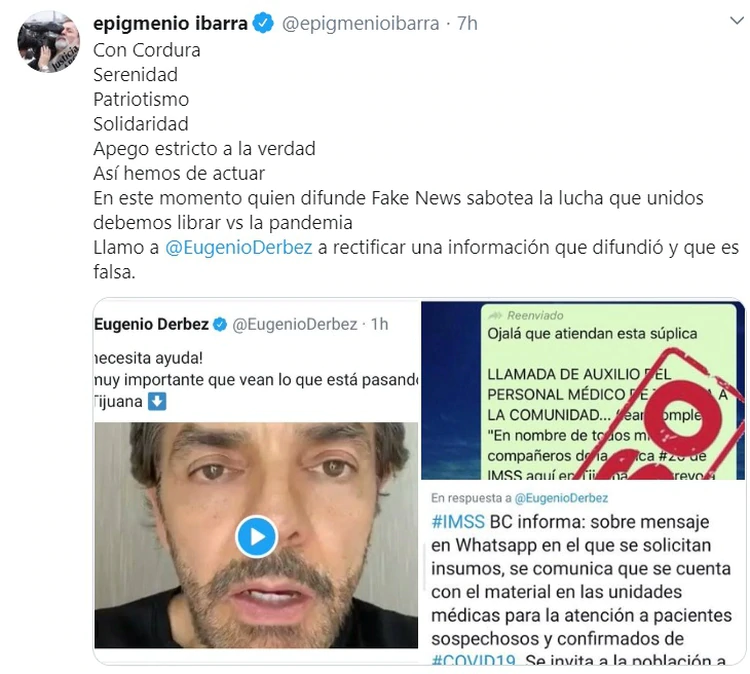Play the Eugenio Derbez video
Image resolution: width=750 pixels, height=674 pixels.
(x=256, y=537)
